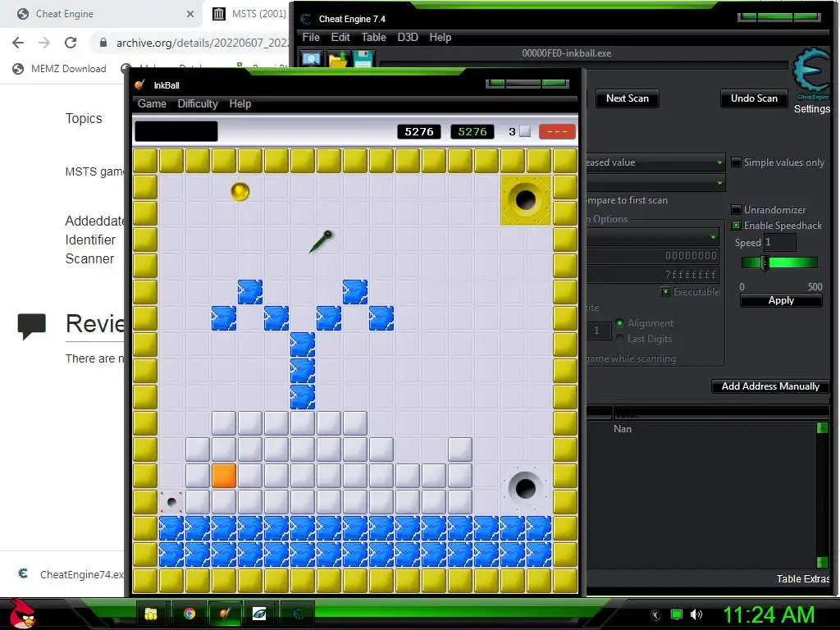Screen dimensions: 840x630
Task: Click the open folder icon in Cheat Engine
Action: pyautogui.click(x=338, y=59)
